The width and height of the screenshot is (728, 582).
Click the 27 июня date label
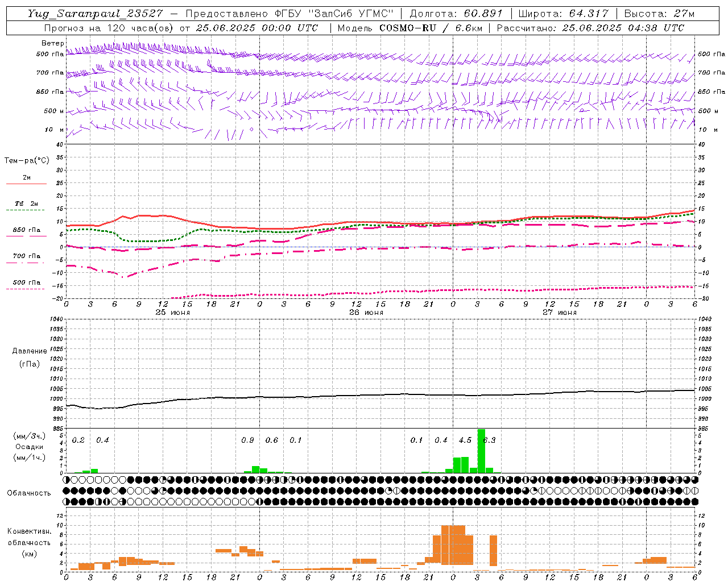[560, 312]
